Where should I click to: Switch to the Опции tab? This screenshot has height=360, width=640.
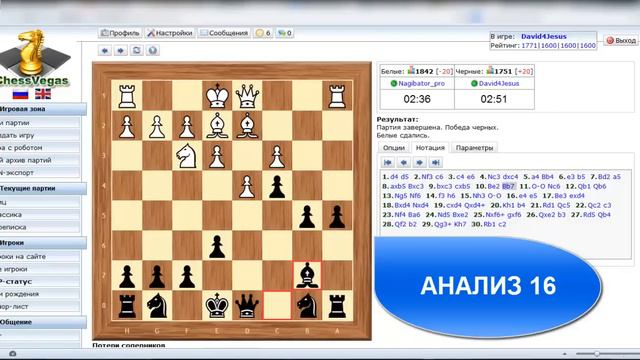pyautogui.click(x=393, y=148)
